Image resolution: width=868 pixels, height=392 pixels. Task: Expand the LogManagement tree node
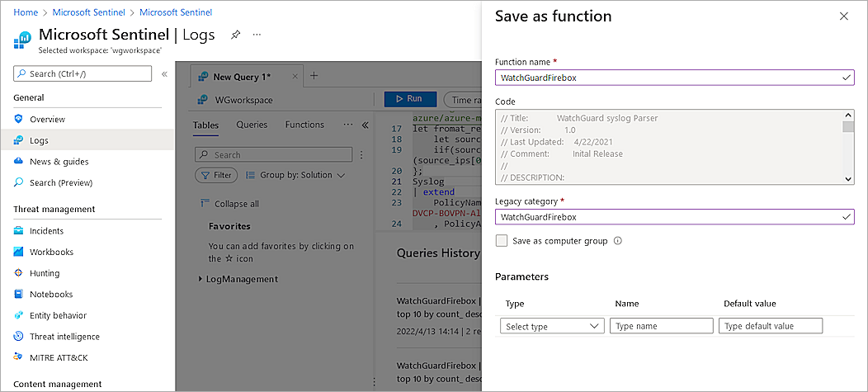[x=200, y=279]
